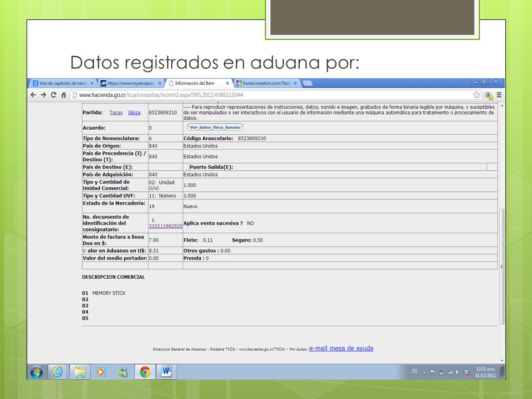Go forward with the browser forward arrow
Viewport: 532px width, 399px height.
[43, 95]
